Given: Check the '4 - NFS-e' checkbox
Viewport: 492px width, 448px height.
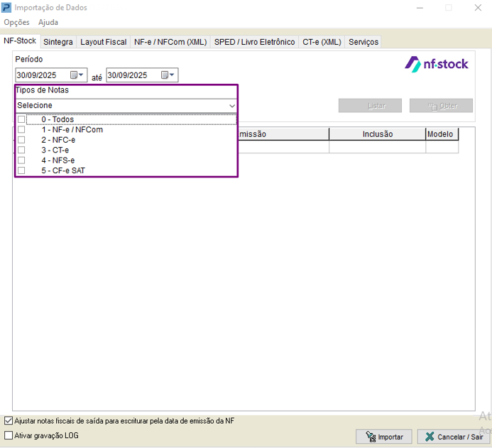Looking at the screenshot, I should coord(21,160).
